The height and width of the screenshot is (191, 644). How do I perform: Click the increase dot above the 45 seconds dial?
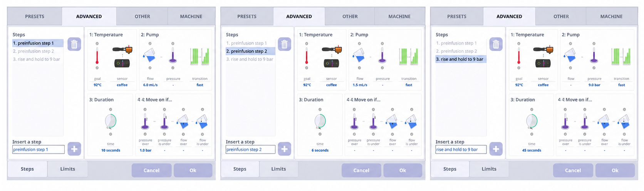click(532, 109)
